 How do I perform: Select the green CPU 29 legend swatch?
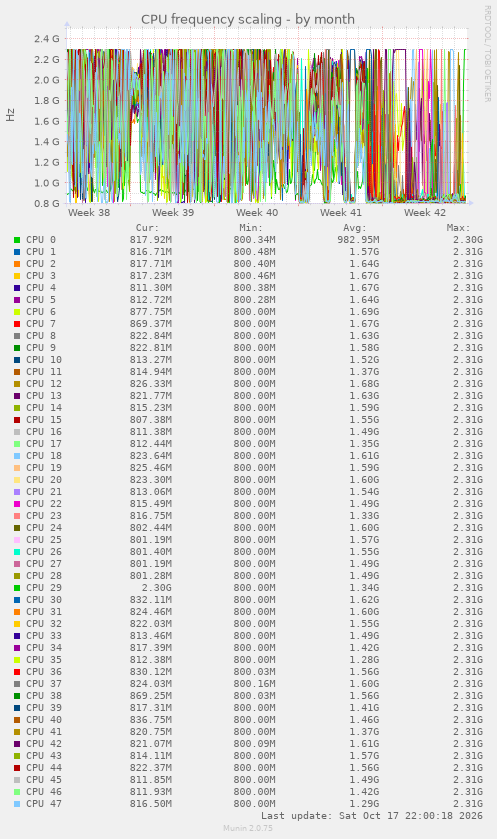[17, 588]
